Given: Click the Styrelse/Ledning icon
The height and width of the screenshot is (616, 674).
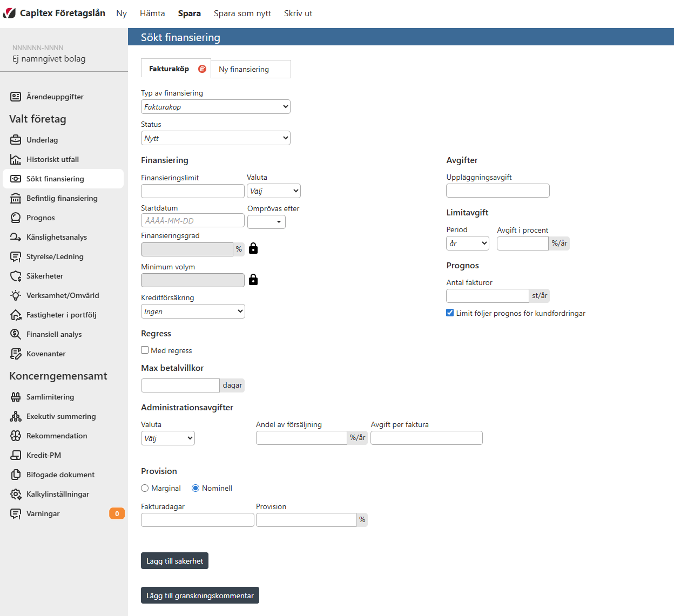Looking at the screenshot, I should pyautogui.click(x=16, y=256).
